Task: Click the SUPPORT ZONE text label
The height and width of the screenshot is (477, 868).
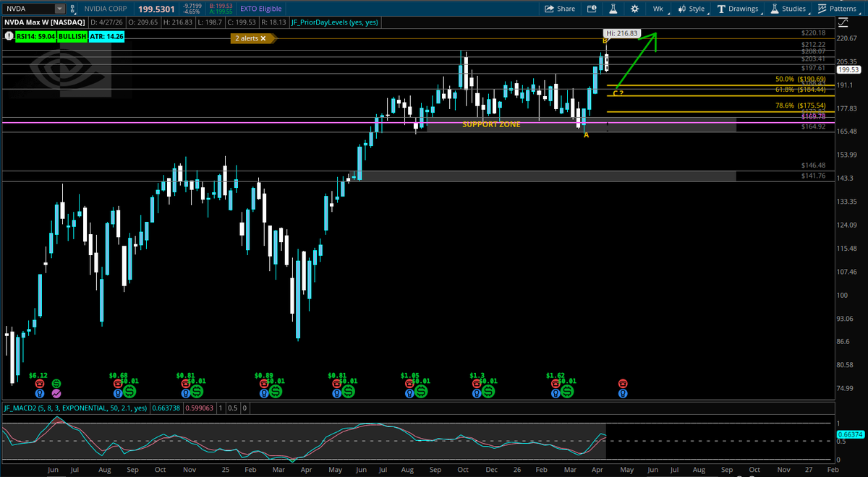Action: pyautogui.click(x=491, y=125)
